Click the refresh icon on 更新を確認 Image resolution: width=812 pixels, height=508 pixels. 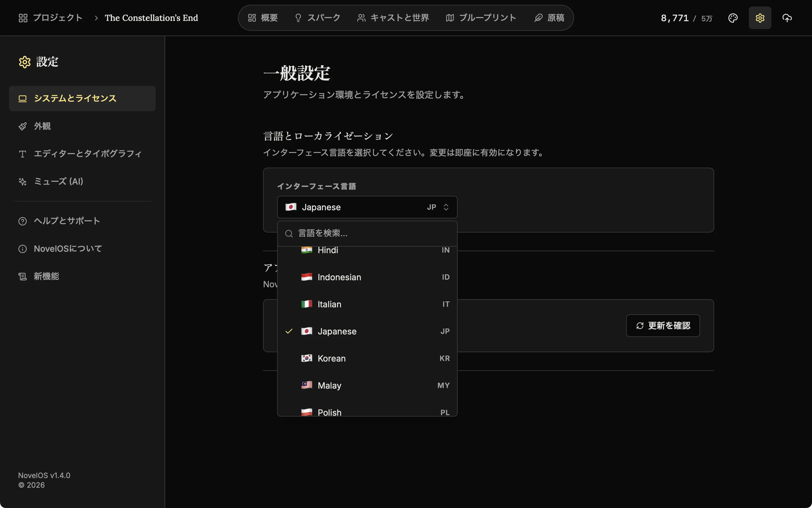click(x=640, y=326)
